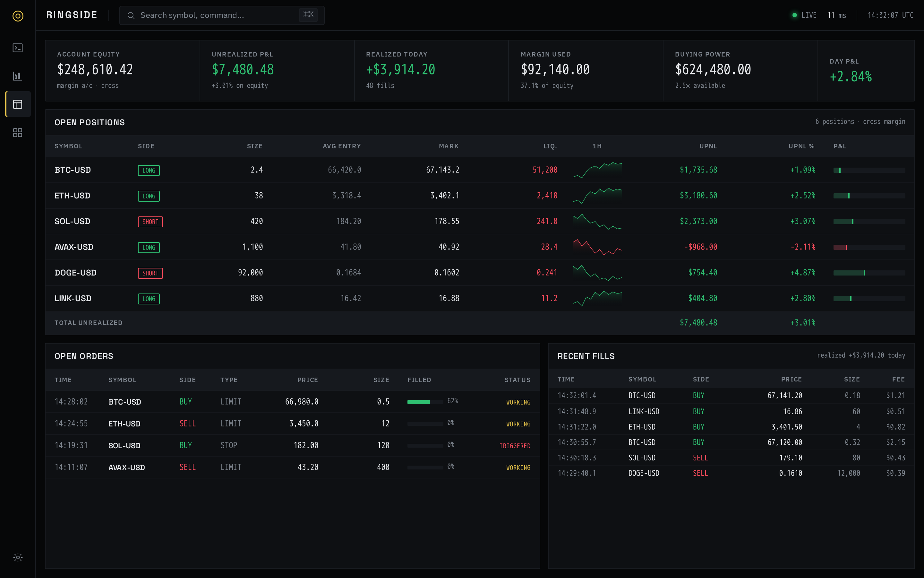This screenshot has height=578, width=924.
Task: Open the DOGE-USD 1H sparkline chart
Action: [x=597, y=273]
